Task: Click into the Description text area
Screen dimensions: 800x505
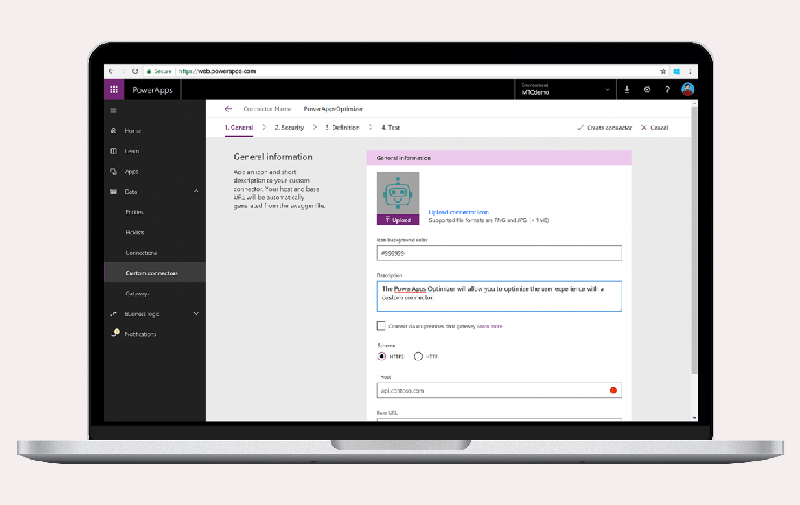Action: (x=499, y=296)
